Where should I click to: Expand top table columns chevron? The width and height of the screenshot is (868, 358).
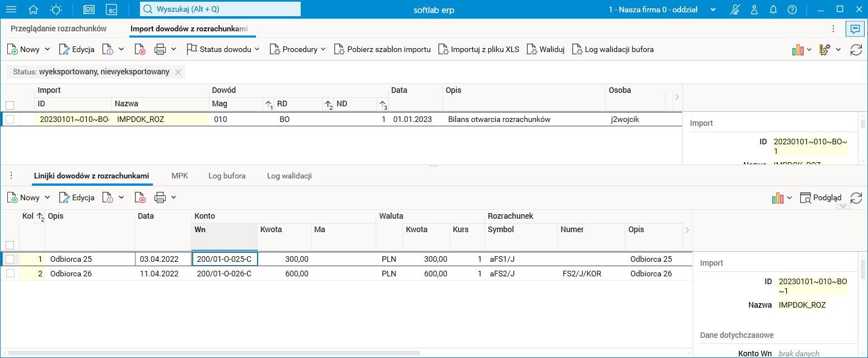coord(676,97)
